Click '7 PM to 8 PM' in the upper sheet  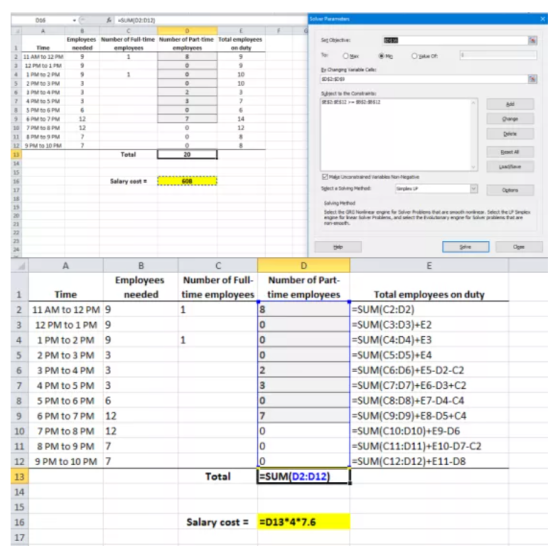click(x=43, y=128)
